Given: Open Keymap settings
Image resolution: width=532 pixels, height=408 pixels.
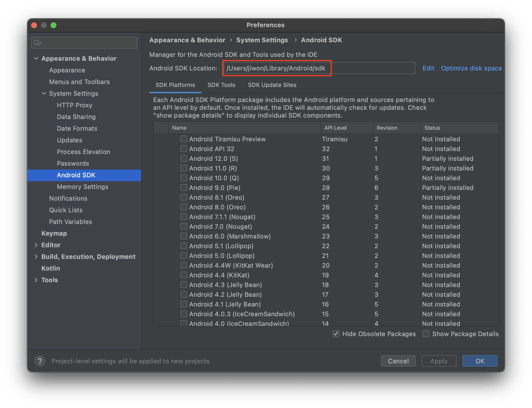Looking at the screenshot, I should point(54,233).
